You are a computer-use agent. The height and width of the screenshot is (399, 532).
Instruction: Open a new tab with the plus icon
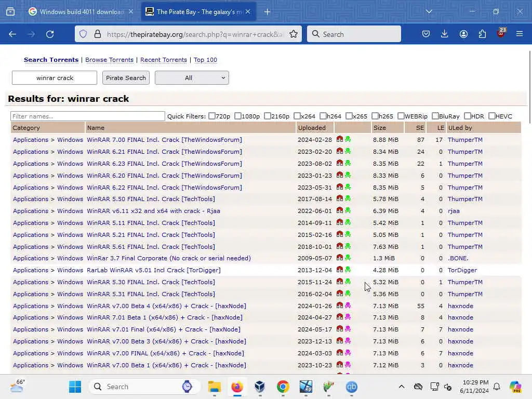click(268, 12)
